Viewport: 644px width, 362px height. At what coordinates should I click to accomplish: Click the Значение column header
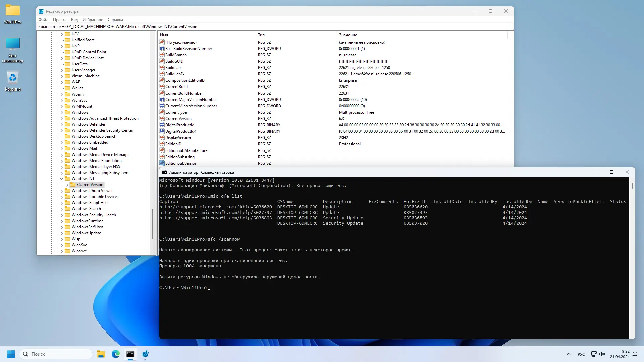tap(348, 35)
